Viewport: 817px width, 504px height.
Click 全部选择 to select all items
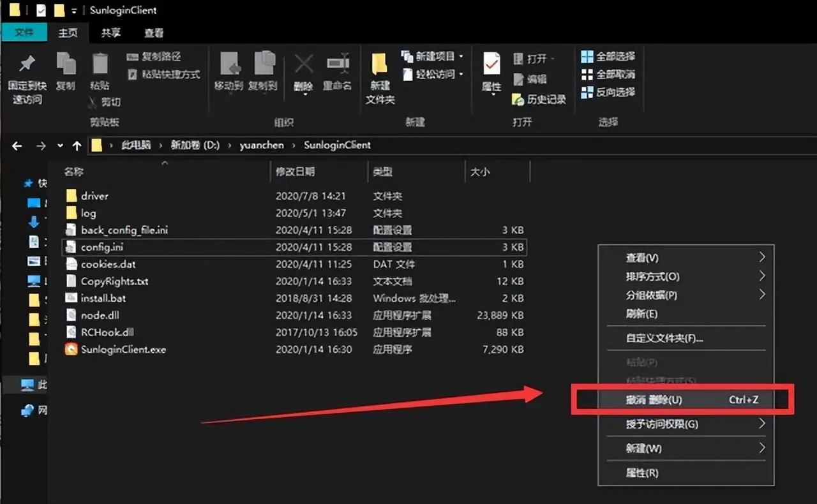(608, 56)
